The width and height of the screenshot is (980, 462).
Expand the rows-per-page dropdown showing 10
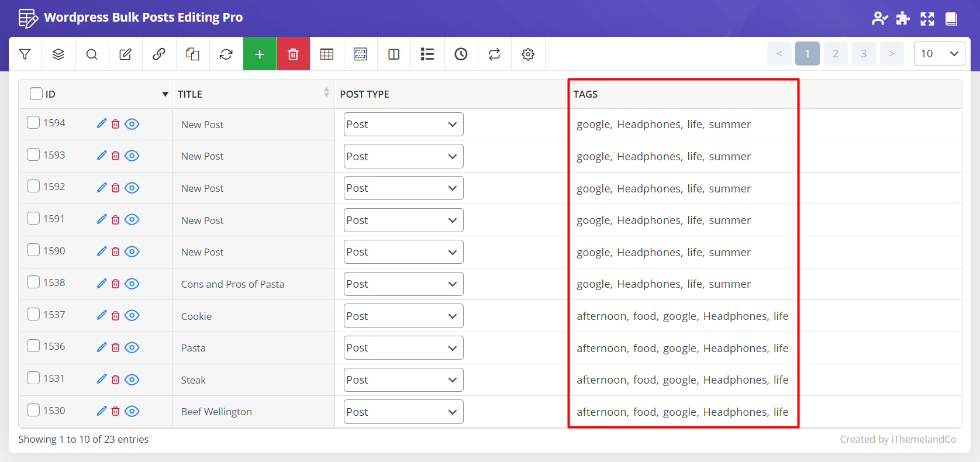click(939, 54)
